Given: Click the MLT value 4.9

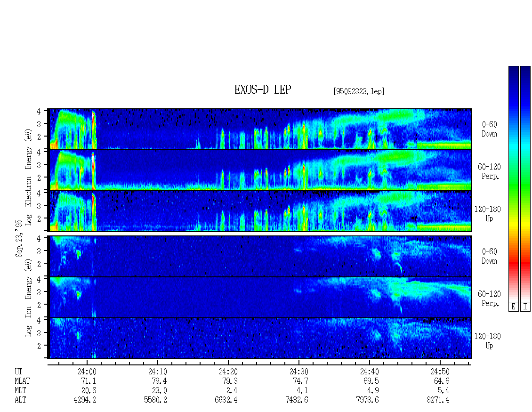Looking at the screenshot, I should pos(373,391).
